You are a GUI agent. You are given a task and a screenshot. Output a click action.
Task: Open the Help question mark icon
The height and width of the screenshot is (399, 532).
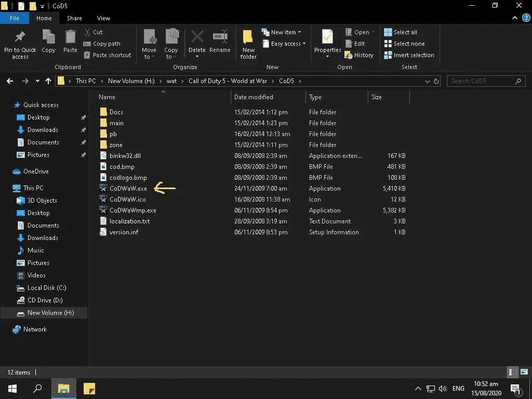526,18
